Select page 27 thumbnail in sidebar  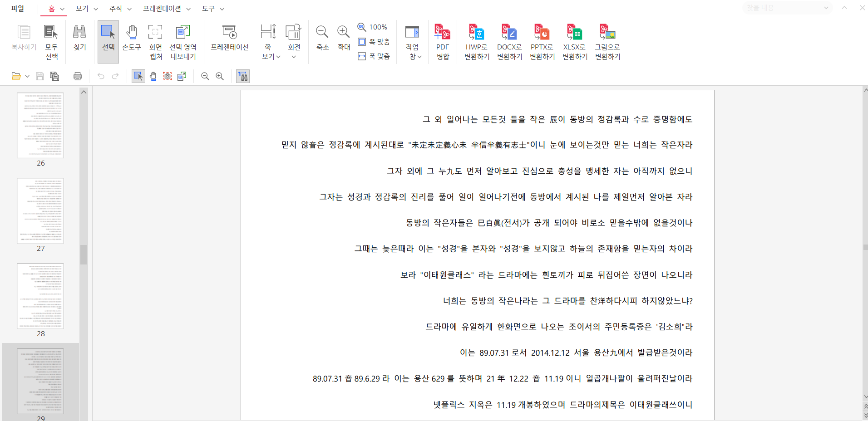tap(40, 211)
